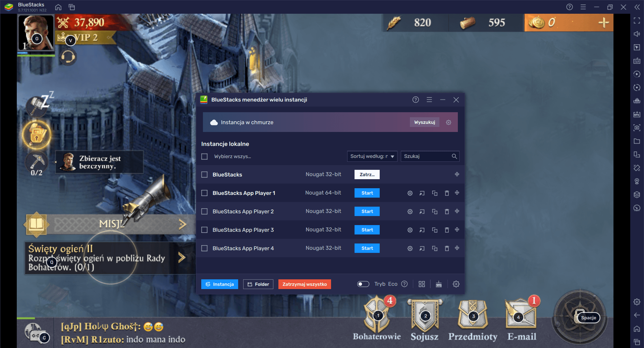
Task: Open settings for BlueStacks App Player 1
Action: pyautogui.click(x=410, y=193)
